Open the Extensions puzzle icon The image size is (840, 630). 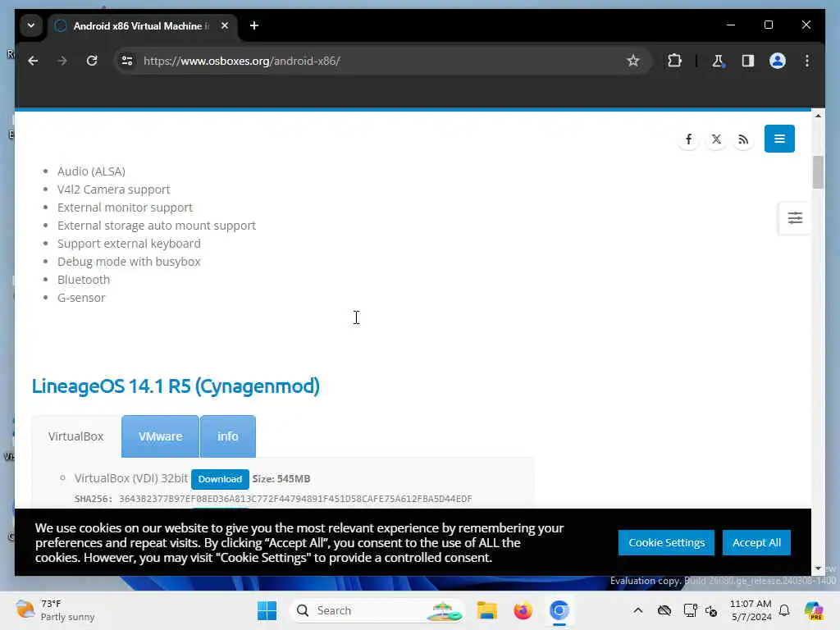click(674, 61)
